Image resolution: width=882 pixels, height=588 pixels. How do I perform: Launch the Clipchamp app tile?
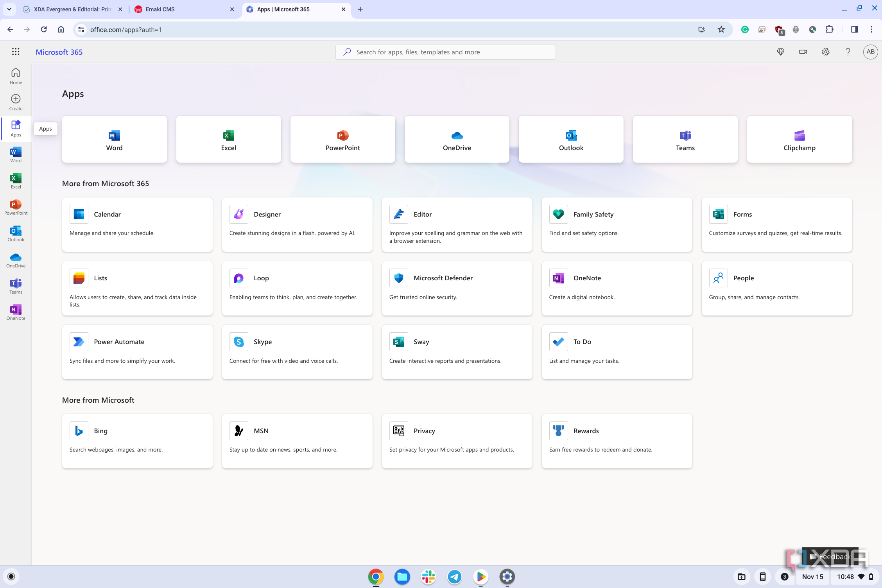(x=799, y=139)
